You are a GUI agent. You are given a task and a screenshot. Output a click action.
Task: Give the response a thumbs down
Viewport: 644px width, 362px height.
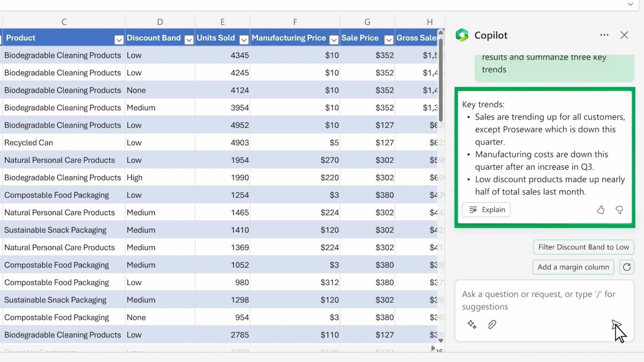click(619, 210)
